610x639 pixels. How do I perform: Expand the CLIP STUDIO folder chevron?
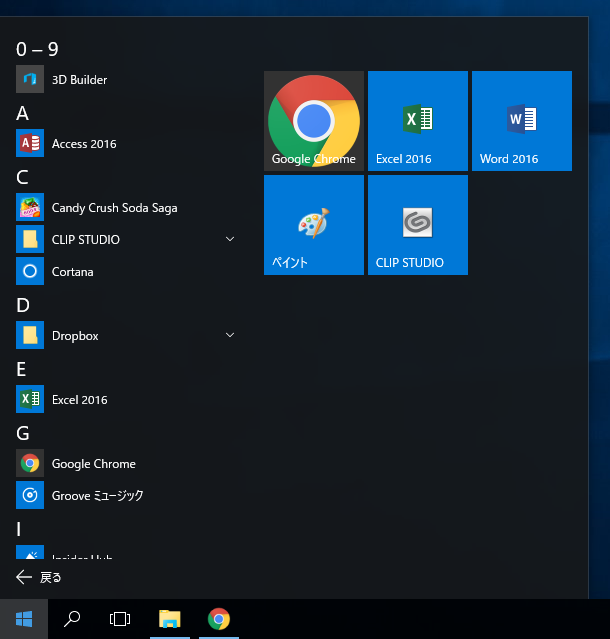[x=230, y=239]
